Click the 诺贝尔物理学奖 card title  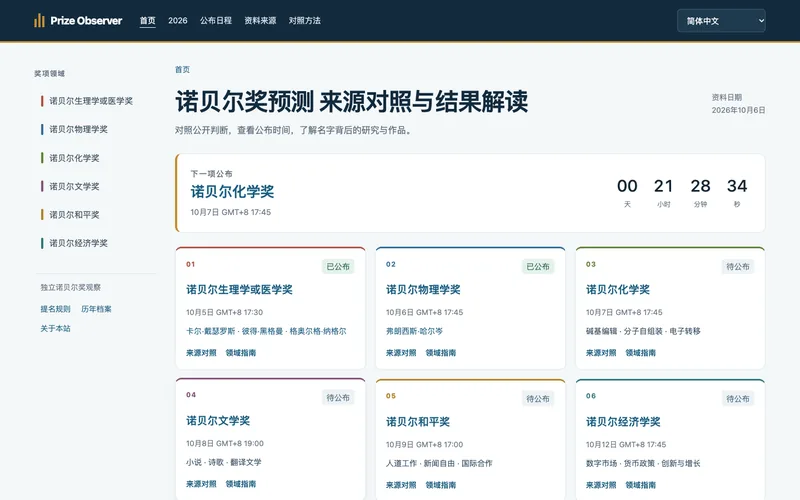[423, 290]
